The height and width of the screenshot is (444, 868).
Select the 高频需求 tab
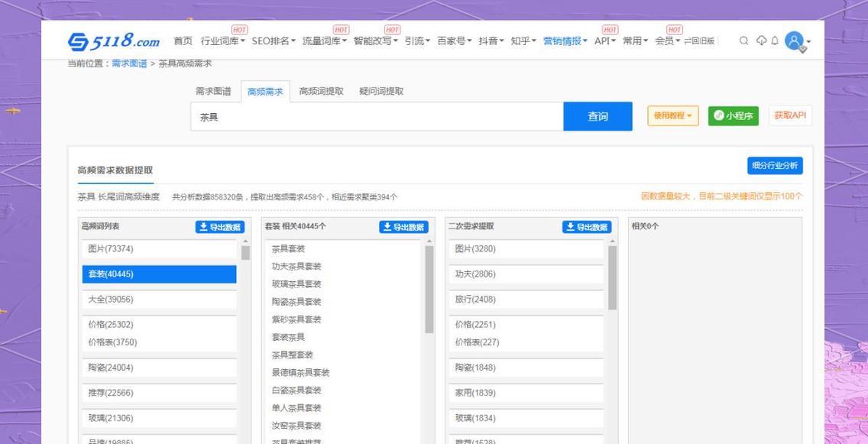[x=265, y=92]
